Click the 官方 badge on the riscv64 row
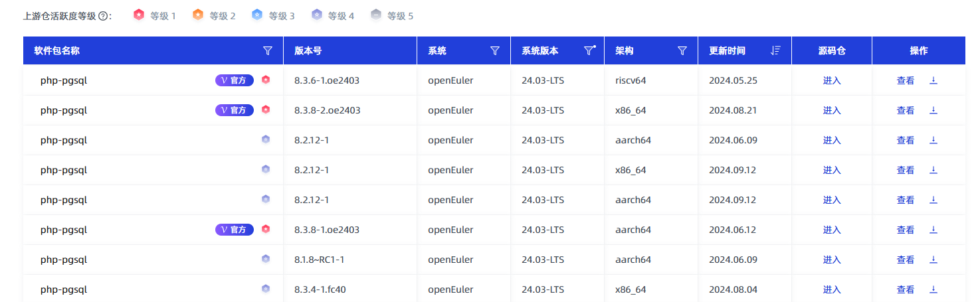This screenshot has height=302, width=980. coord(234,80)
